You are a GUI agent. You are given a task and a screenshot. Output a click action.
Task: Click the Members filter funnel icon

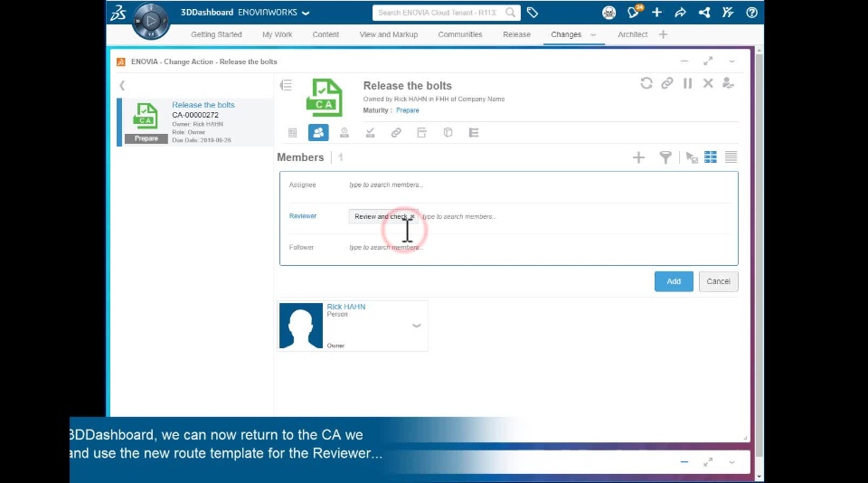click(665, 157)
